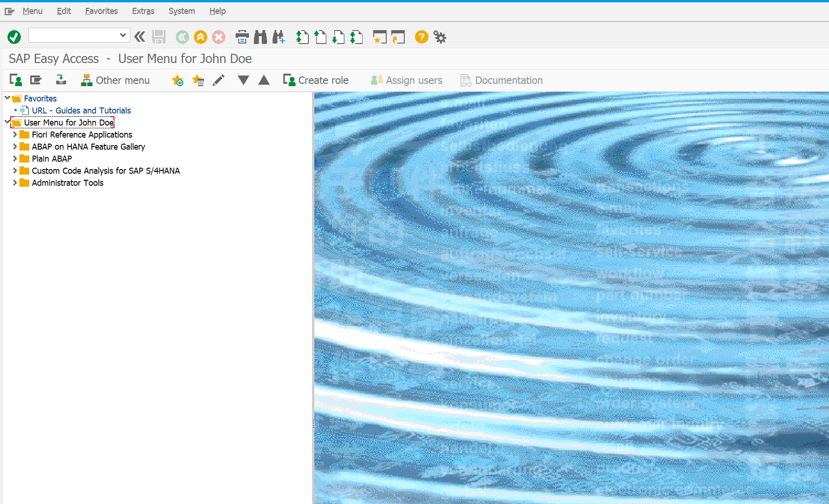
Task: Click the Add to Favorites star icon
Action: [178, 80]
